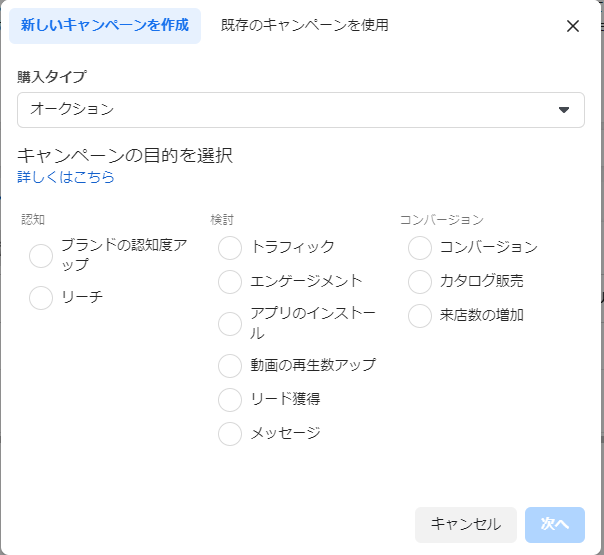Pick the 来店数の増加 objective
Image resolution: width=604 pixels, height=555 pixels.
[x=420, y=316]
